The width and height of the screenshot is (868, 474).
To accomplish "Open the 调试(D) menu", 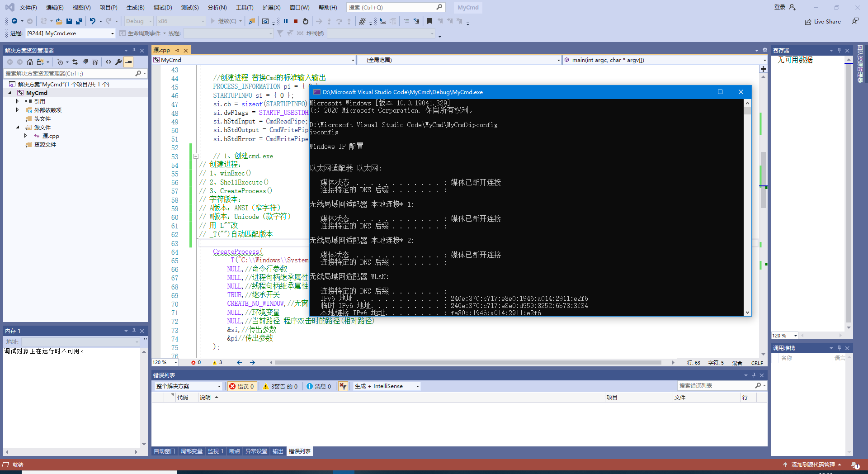I will point(163,8).
